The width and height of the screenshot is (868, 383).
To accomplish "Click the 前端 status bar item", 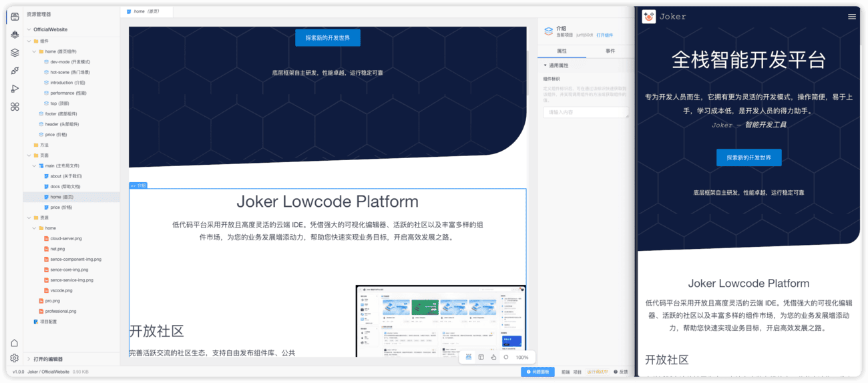I will pyautogui.click(x=566, y=372).
